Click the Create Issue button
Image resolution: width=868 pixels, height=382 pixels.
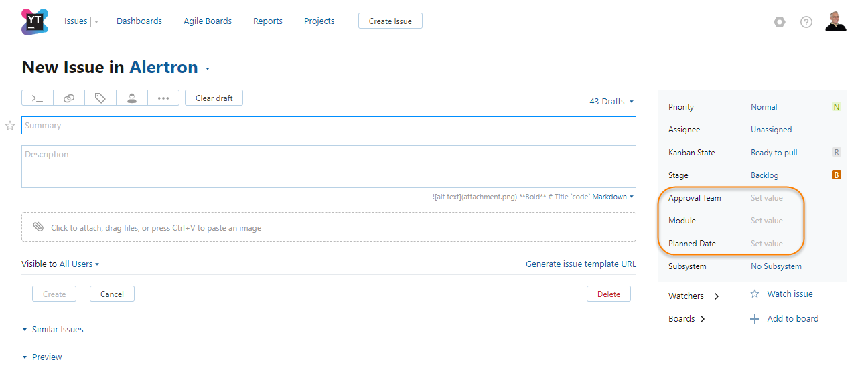(390, 21)
